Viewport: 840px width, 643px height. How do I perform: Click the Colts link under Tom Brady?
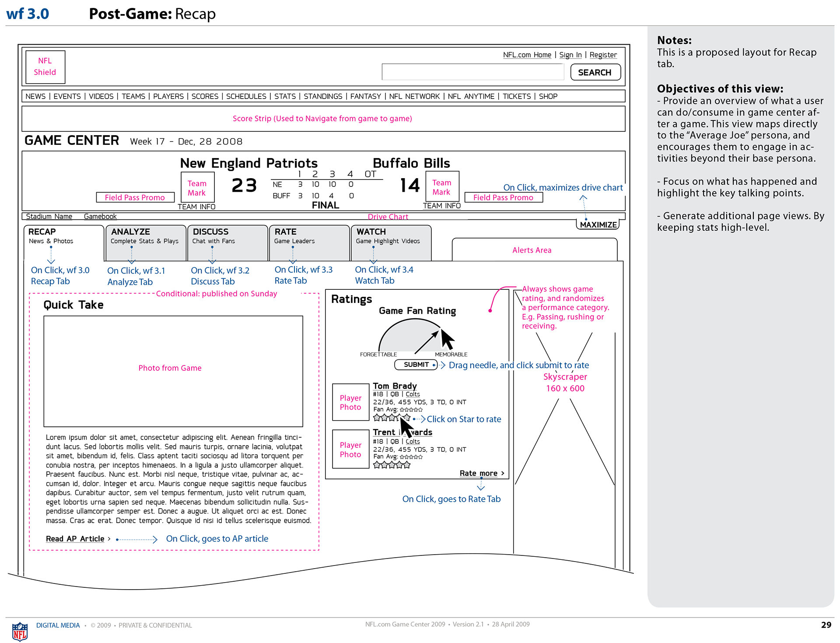tap(413, 394)
